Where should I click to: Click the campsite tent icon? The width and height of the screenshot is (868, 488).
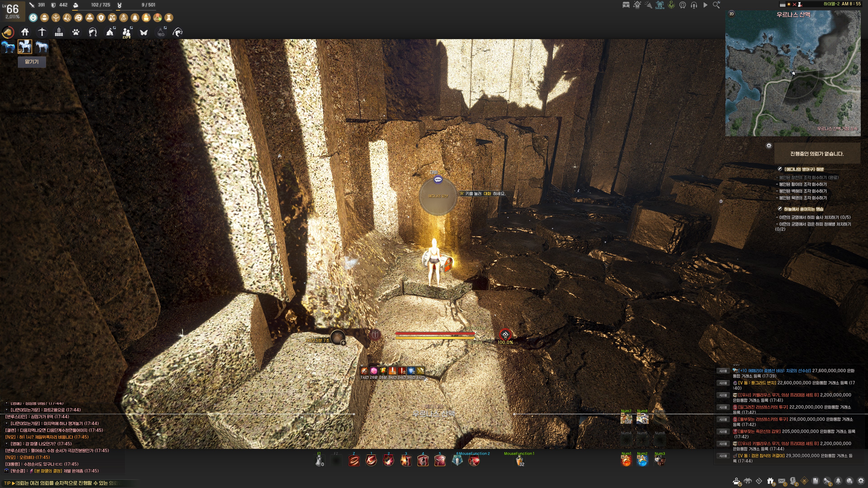coord(110,32)
